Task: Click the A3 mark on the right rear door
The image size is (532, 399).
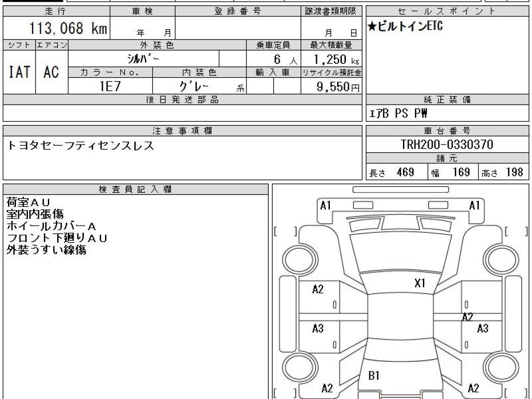Action: click(x=483, y=329)
